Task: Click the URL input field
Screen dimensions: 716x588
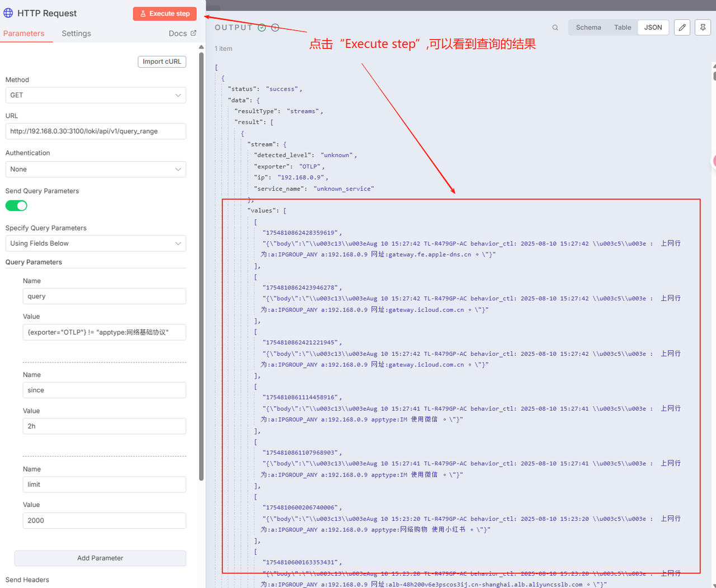Action: click(96, 131)
